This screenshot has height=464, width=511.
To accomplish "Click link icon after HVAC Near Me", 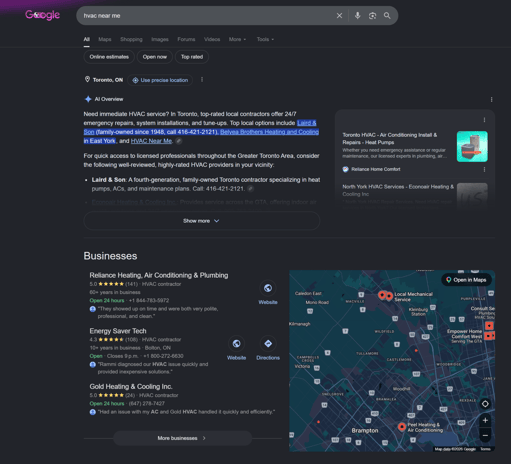I will coord(179,141).
